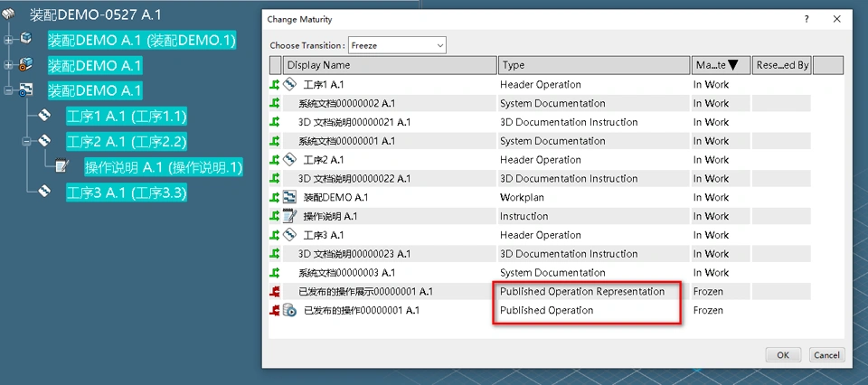
Task: Click the green transition icon on the 系统文档00000002 A.1 row
Action: coord(275,103)
